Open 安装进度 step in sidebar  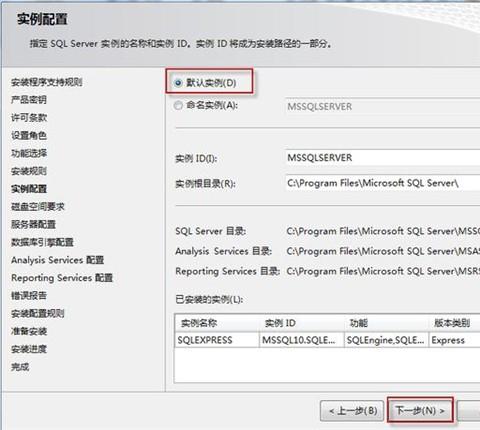(29, 349)
